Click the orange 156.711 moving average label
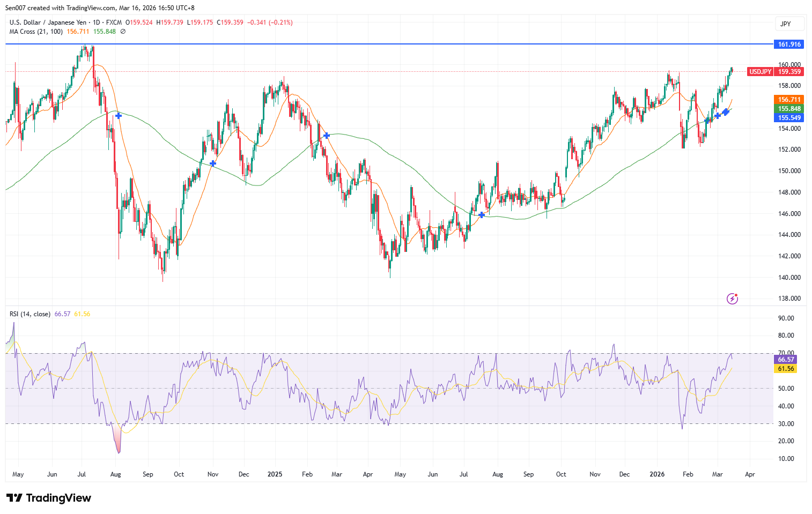The height and width of the screenshot is (514, 812). [x=788, y=99]
